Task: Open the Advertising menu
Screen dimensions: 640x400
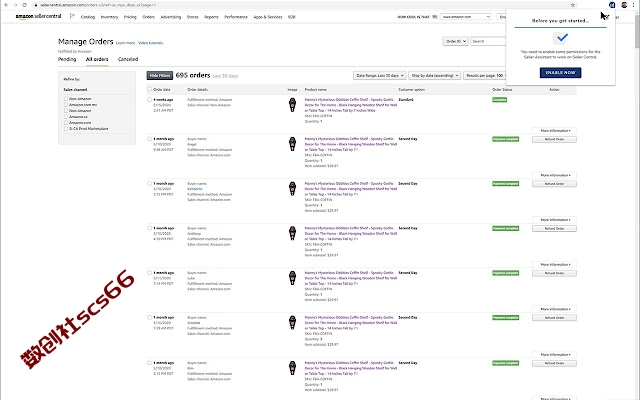Action: 171,17
